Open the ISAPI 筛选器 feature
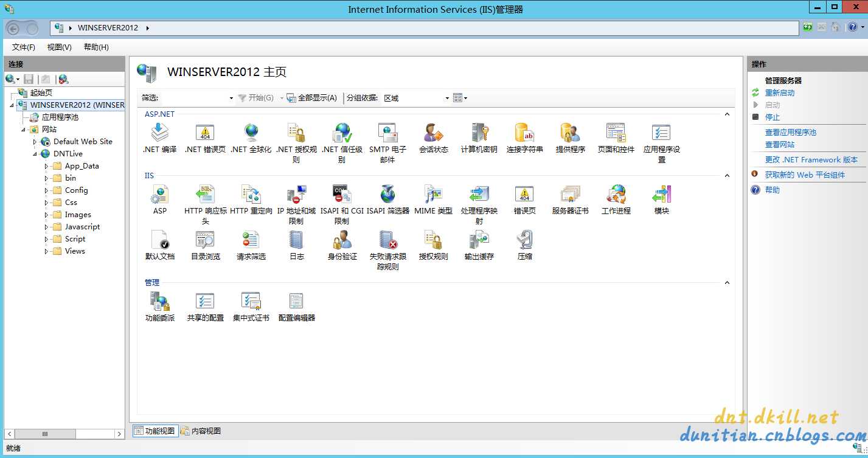This screenshot has height=458, width=868. coord(387,200)
